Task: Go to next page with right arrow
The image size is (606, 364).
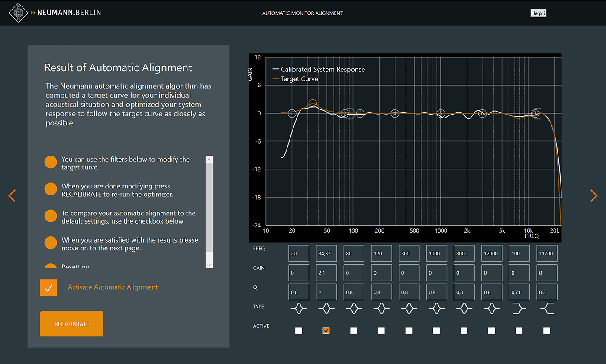Action: point(593,196)
